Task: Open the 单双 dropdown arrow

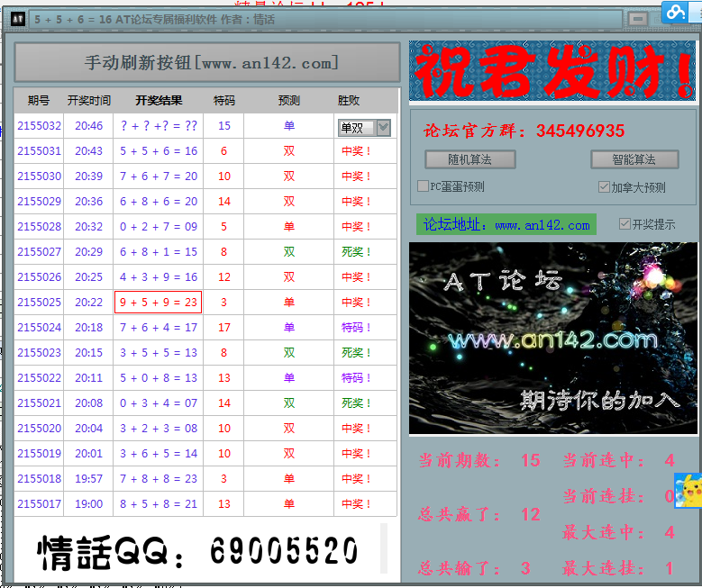Action: point(383,128)
